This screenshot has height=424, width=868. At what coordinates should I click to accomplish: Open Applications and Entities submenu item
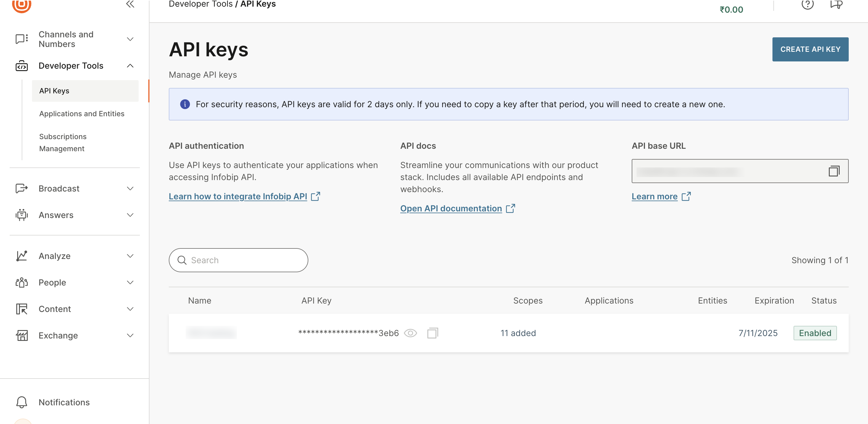point(82,114)
